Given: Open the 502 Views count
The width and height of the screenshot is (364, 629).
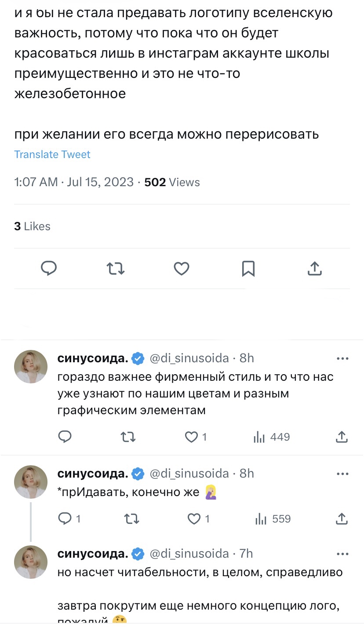Looking at the screenshot, I should tap(172, 182).
